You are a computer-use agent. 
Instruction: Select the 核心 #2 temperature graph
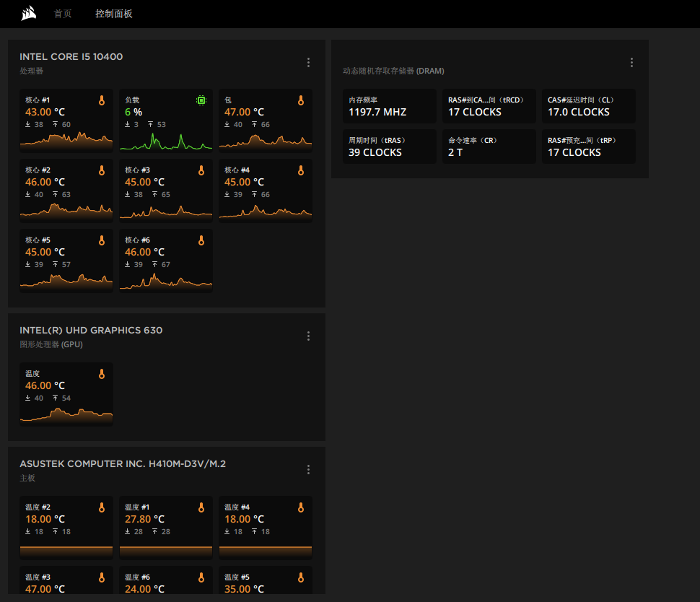click(x=66, y=211)
